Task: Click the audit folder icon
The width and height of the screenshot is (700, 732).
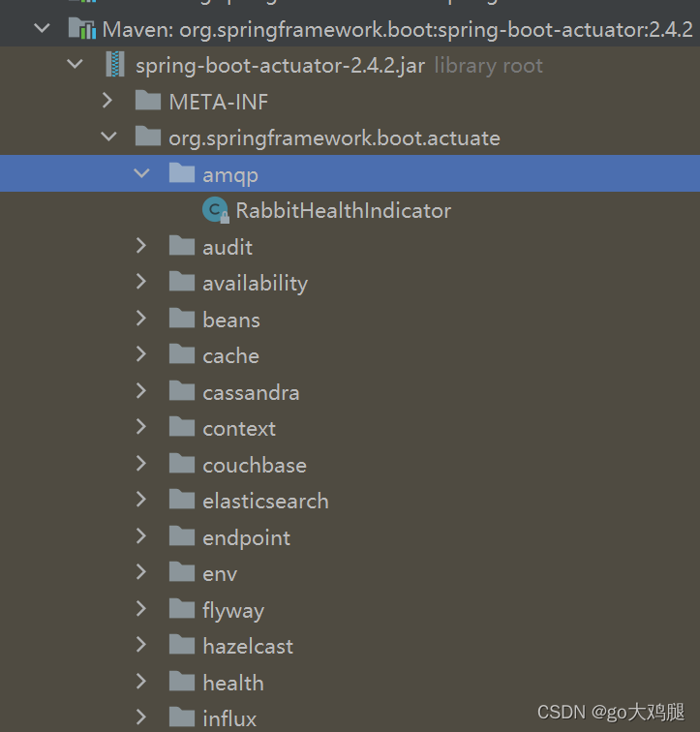Action: [181, 245]
